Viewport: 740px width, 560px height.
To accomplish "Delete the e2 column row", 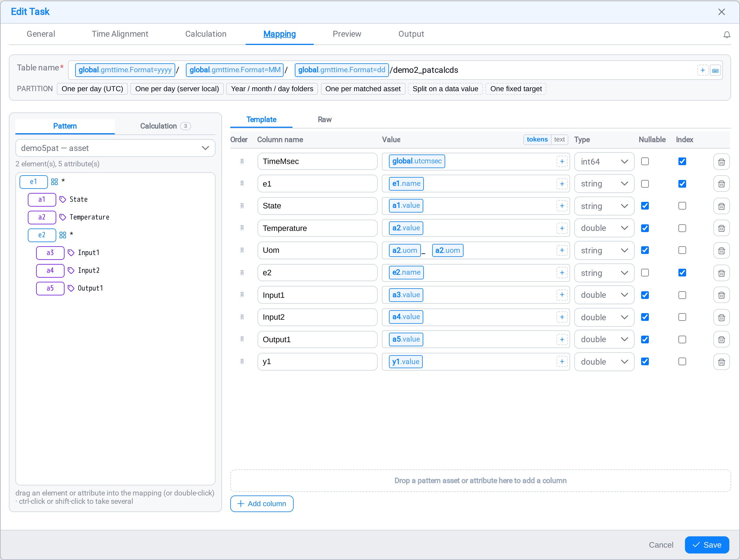I will [721, 273].
